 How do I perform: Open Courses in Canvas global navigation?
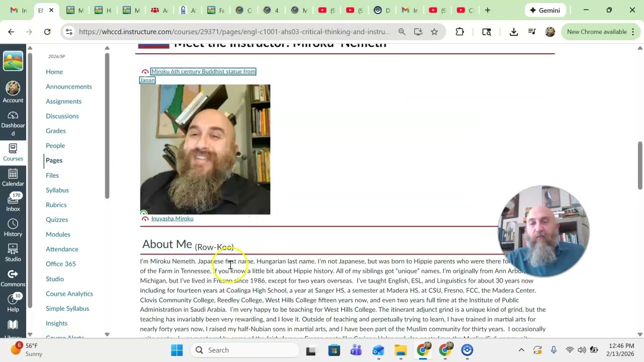click(x=13, y=152)
